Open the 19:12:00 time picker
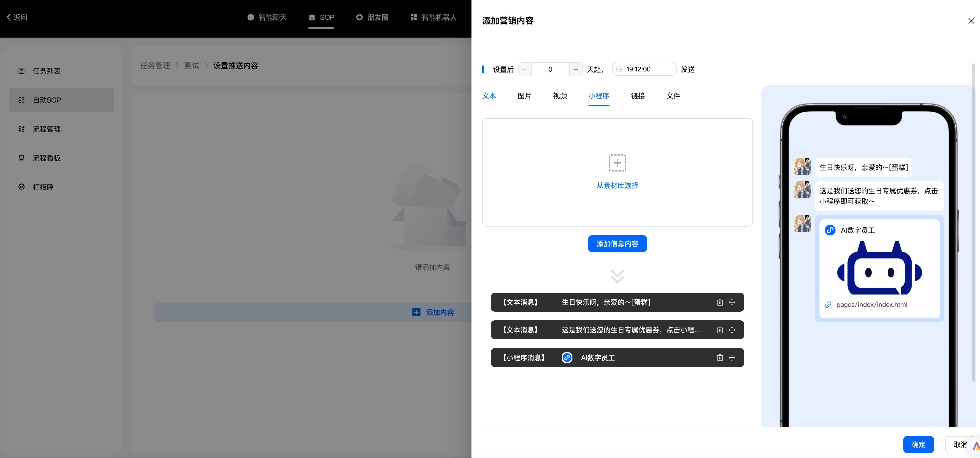This screenshot has height=458, width=980. coord(644,69)
